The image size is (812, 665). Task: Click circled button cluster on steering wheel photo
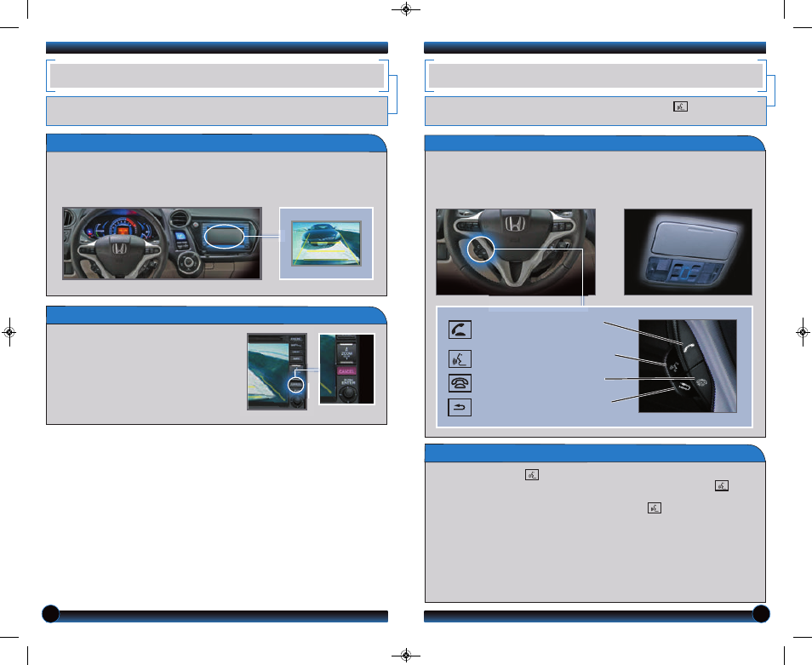[x=481, y=249]
